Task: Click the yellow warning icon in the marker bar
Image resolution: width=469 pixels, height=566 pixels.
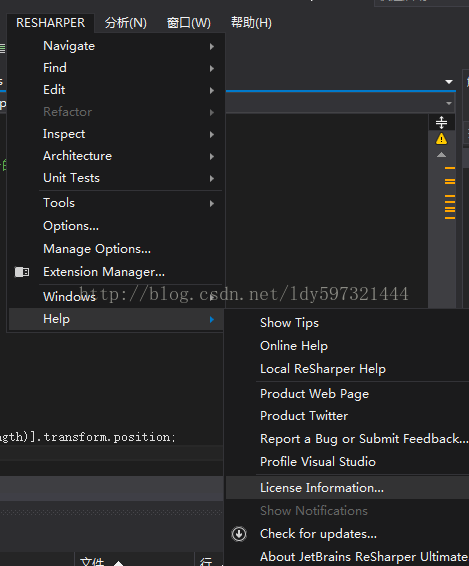Action: click(x=441, y=139)
